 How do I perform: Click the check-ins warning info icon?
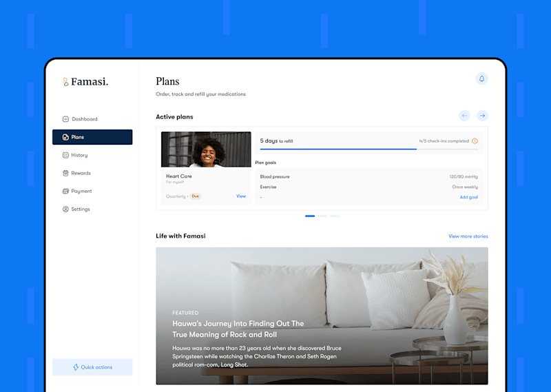point(475,141)
